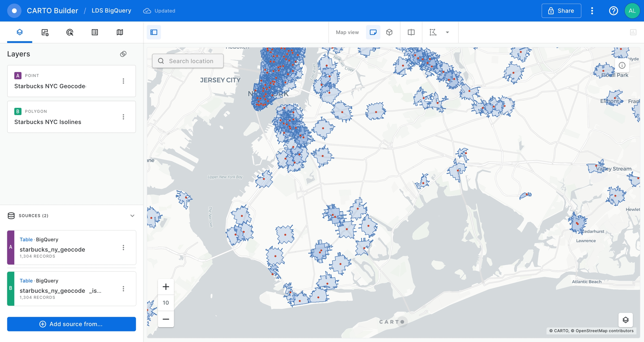Click the Valley Stream map label
The height and width of the screenshot is (342, 644).
pos(614,169)
